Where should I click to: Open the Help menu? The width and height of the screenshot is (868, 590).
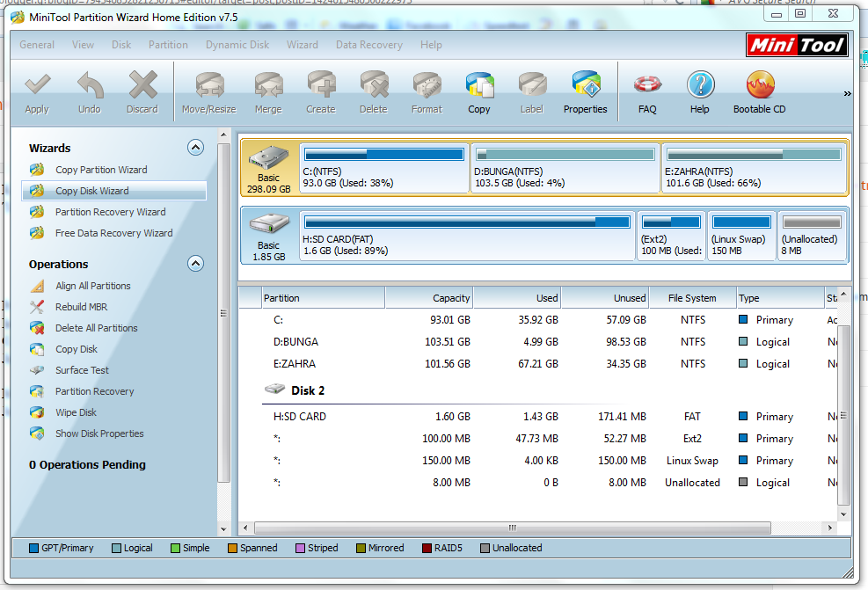tap(431, 45)
